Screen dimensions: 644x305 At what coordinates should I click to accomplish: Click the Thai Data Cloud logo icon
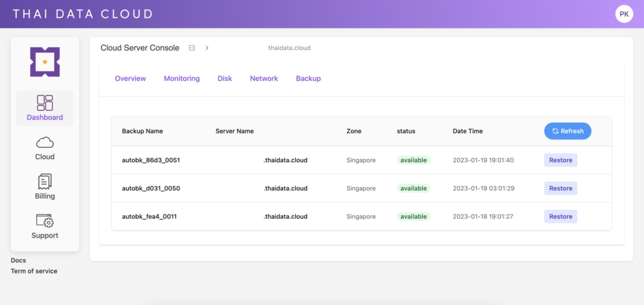pyautogui.click(x=45, y=62)
